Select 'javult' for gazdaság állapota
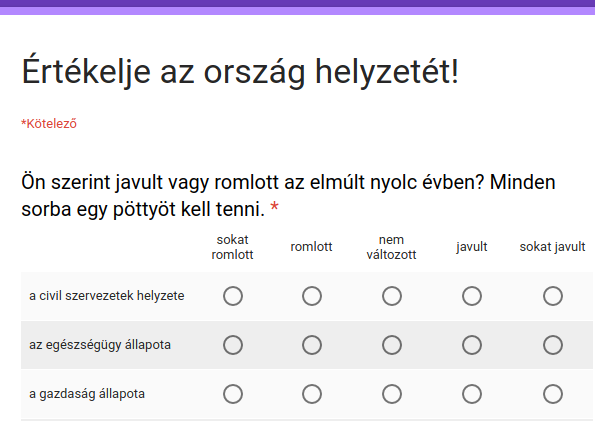This screenshot has height=421, width=595. [472, 394]
